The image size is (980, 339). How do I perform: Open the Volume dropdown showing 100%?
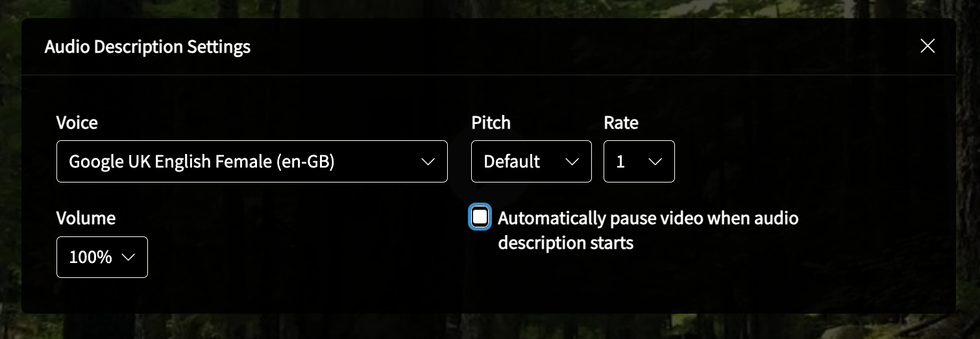[x=102, y=257]
